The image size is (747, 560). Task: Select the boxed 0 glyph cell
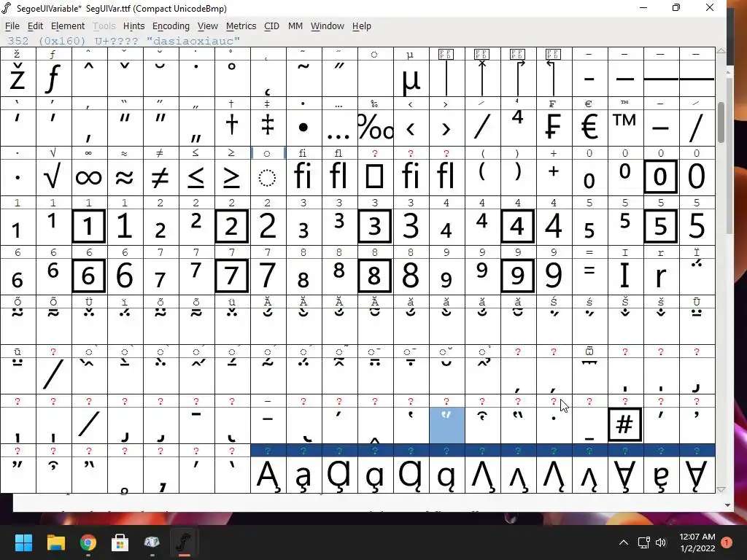coord(661,177)
